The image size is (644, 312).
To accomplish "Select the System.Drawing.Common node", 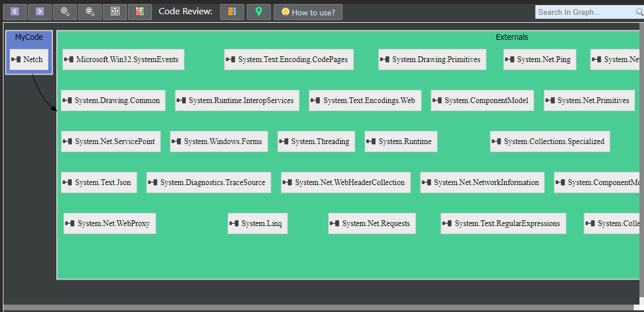I will click(x=113, y=100).
